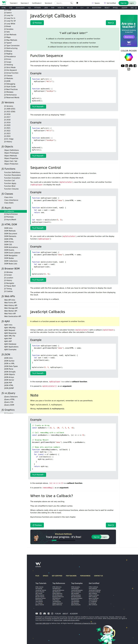The width and height of the screenshot is (138, 644).
Task: Select MYSQL in the language bar
Action: coord(115,8)
